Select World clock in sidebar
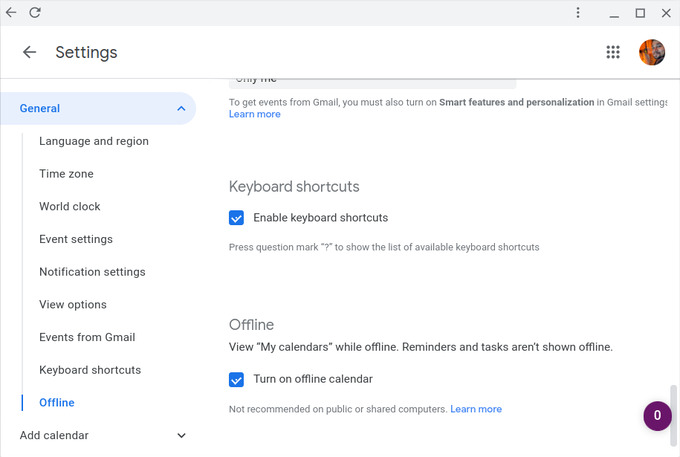This screenshot has width=680, height=457. click(70, 206)
